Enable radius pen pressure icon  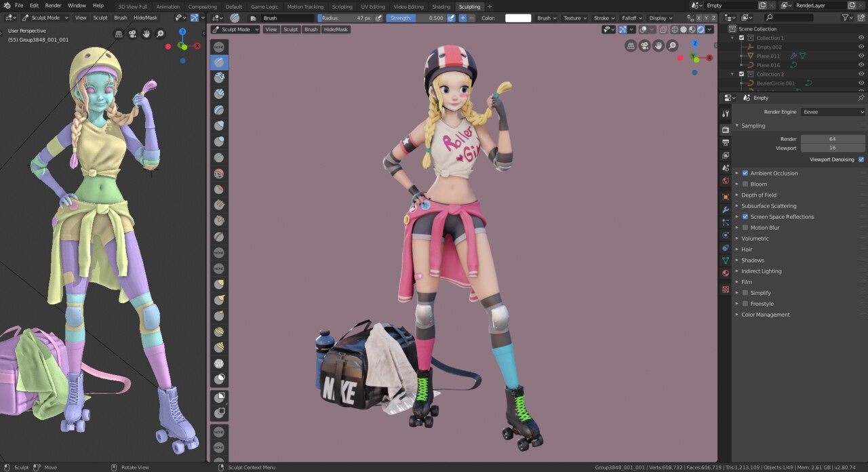click(378, 18)
